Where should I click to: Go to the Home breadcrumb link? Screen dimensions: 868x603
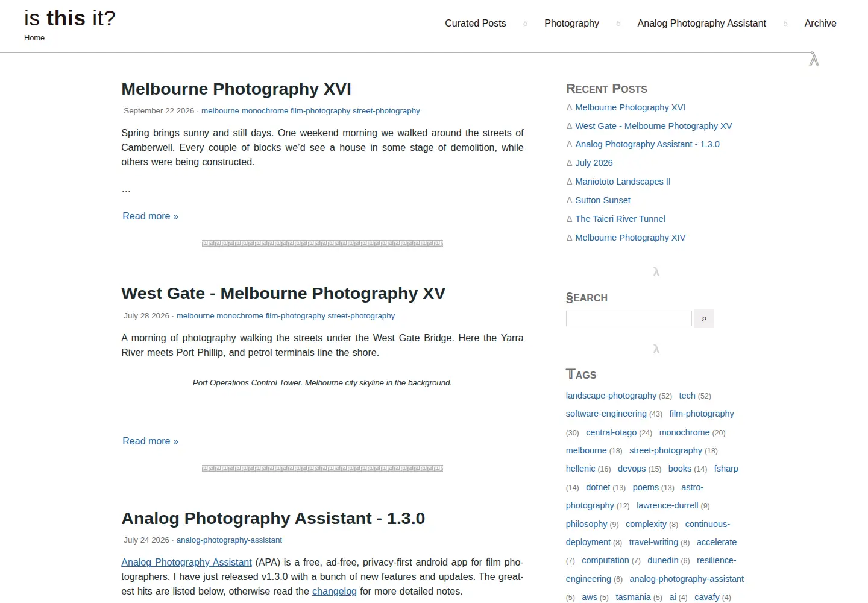pos(34,37)
